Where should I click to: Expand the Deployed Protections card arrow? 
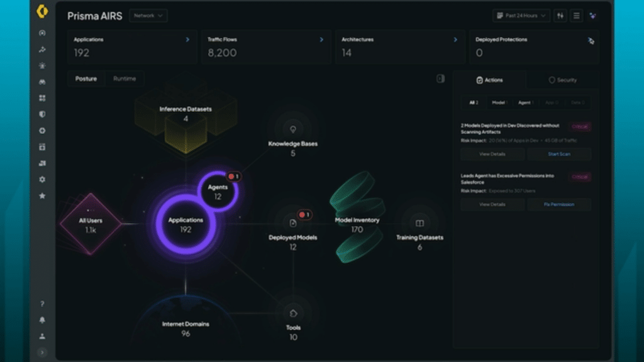[591, 41]
